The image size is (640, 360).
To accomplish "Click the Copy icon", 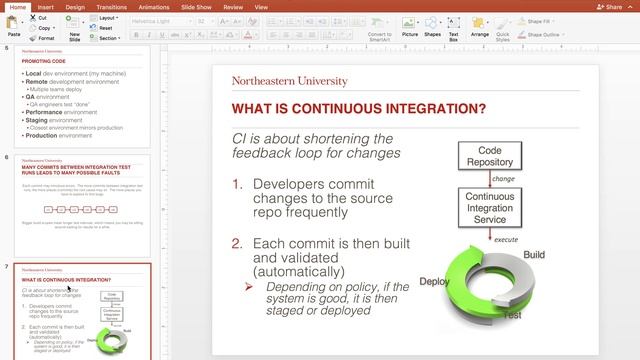I will point(33,28).
